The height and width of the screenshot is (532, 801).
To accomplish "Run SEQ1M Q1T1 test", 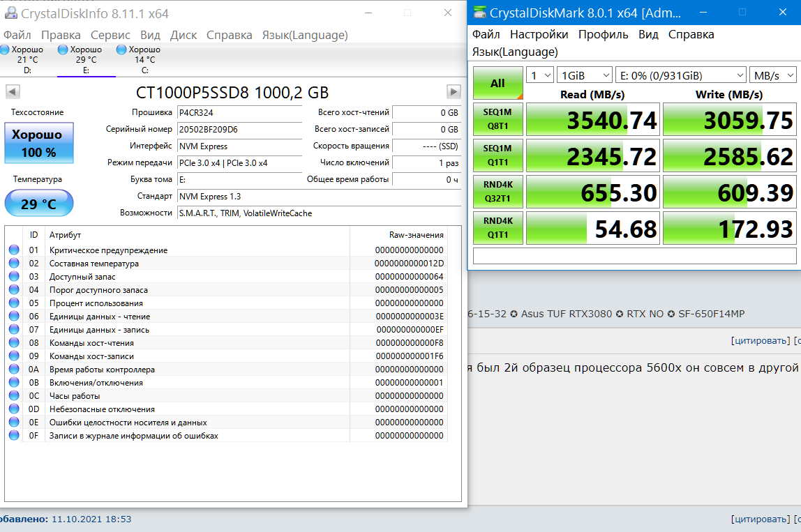I will point(498,155).
